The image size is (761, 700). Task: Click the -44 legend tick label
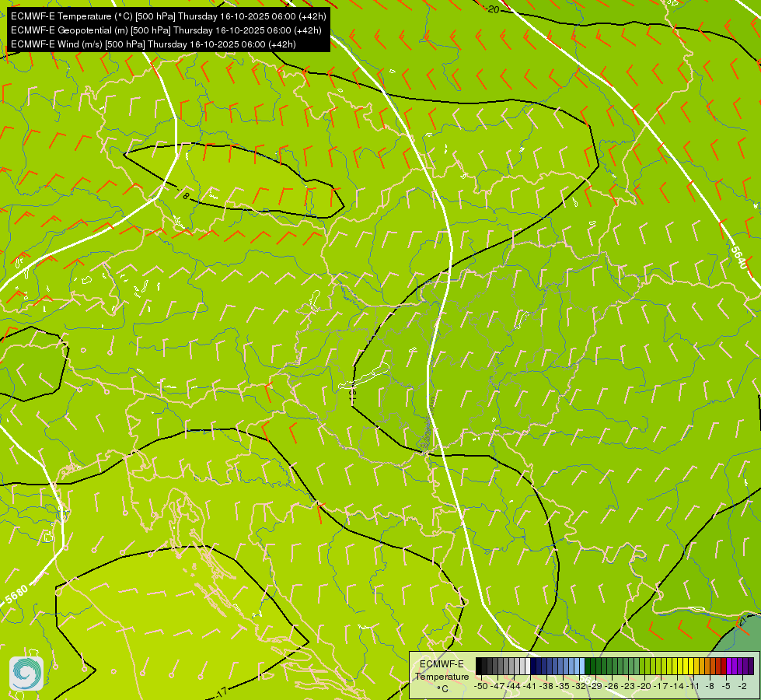[514, 686]
